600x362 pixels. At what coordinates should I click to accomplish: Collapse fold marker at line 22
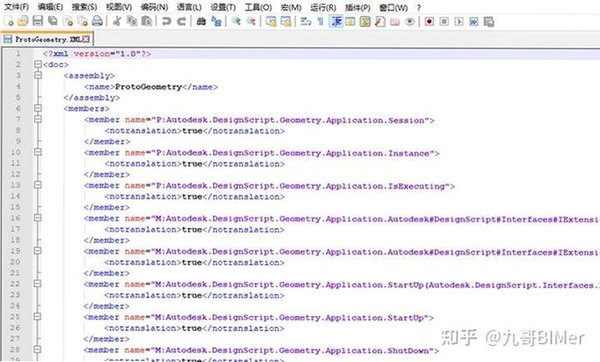coord(38,284)
